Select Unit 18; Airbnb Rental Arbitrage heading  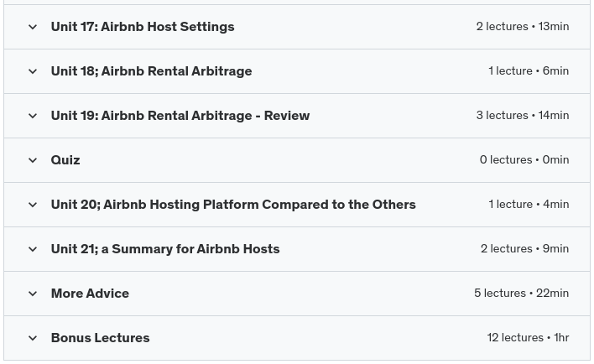(x=151, y=71)
